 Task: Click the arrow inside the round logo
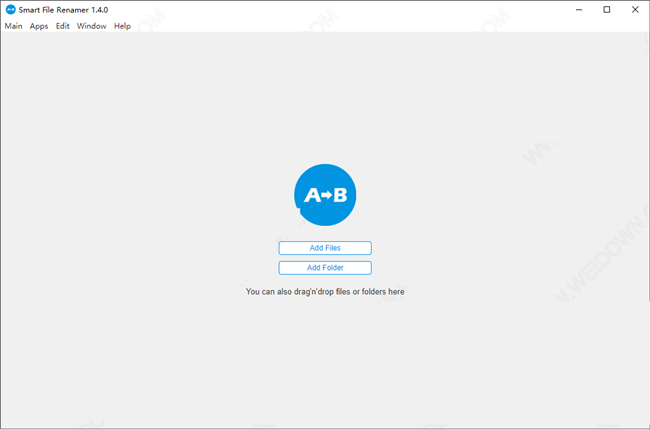(325, 195)
